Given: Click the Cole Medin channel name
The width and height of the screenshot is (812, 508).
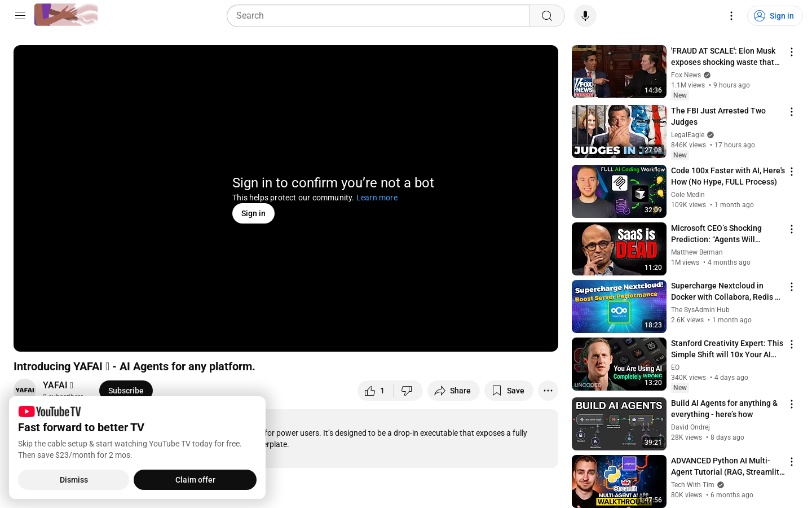Looking at the screenshot, I should [687, 195].
